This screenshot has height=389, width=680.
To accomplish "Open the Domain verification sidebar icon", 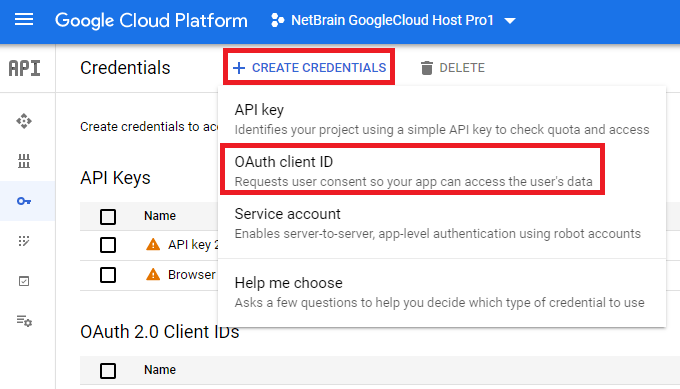I will (24, 281).
